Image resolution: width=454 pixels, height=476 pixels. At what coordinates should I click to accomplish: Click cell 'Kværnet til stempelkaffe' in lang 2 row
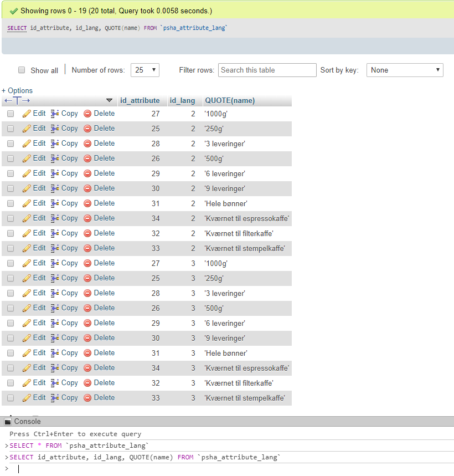(244, 248)
